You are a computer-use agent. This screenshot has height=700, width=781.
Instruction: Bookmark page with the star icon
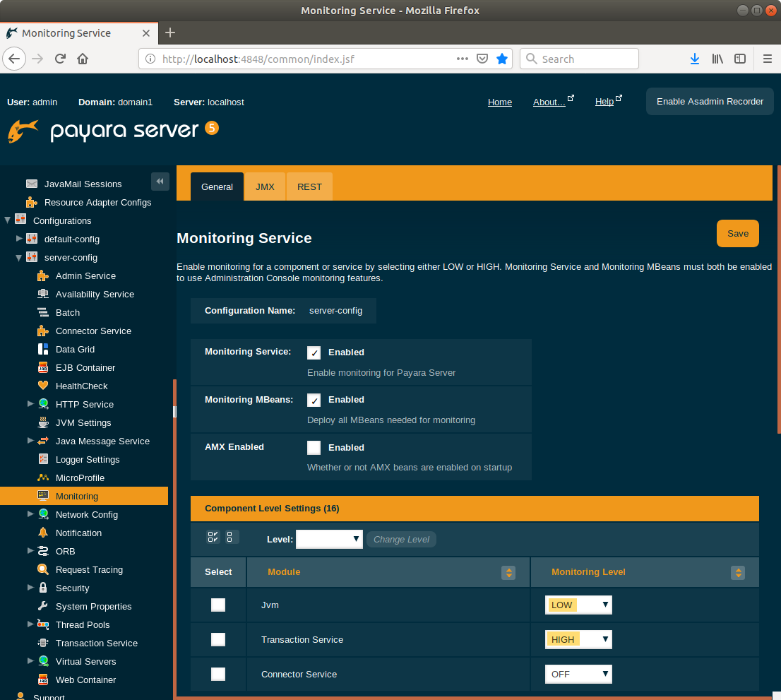point(501,59)
